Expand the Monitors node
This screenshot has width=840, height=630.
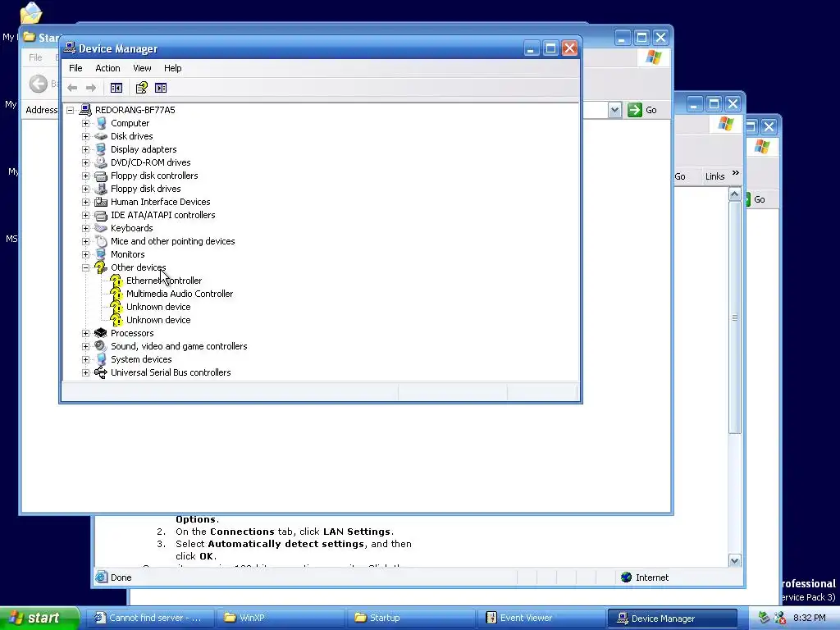[85, 254]
